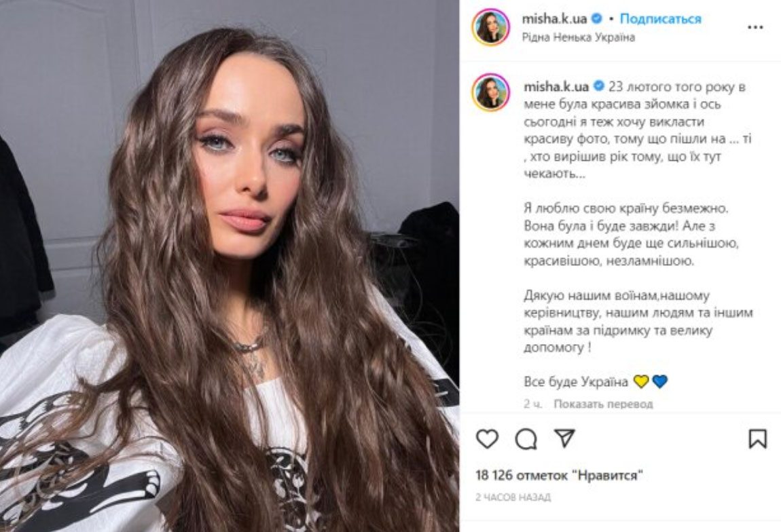Show translation with Показать перевод
The height and width of the screenshot is (532, 781).
pos(603,404)
